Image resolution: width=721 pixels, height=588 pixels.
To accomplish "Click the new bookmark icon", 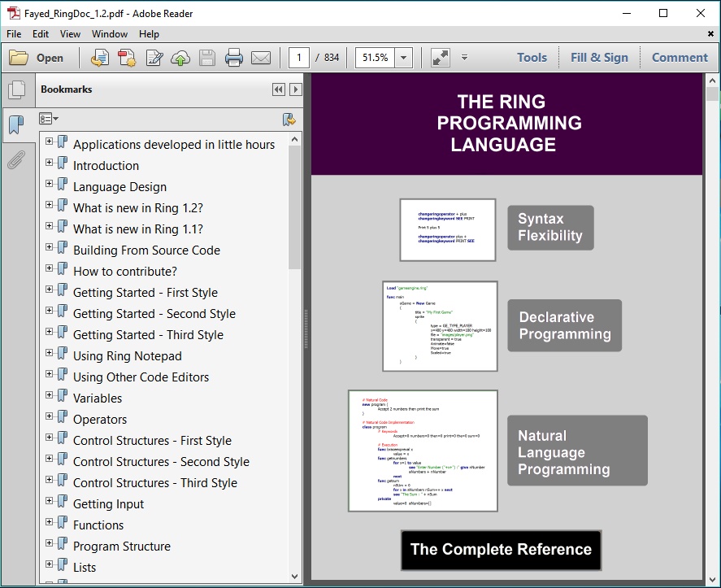I will [x=289, y=120].
